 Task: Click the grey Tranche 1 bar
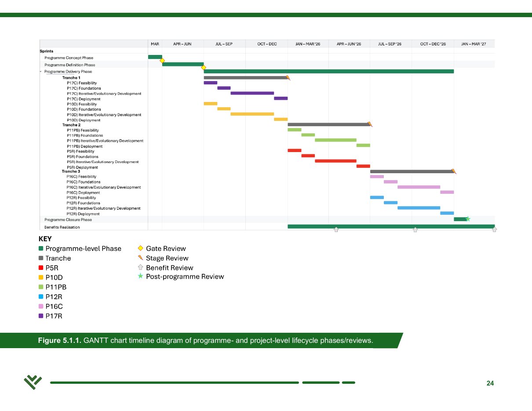click(x=245, y=78)
